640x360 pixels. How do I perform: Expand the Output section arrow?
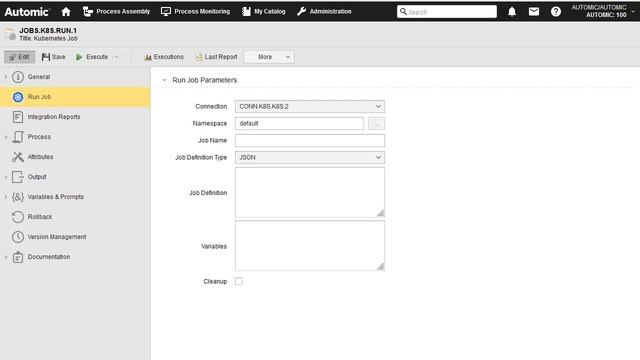coord(6,177)
